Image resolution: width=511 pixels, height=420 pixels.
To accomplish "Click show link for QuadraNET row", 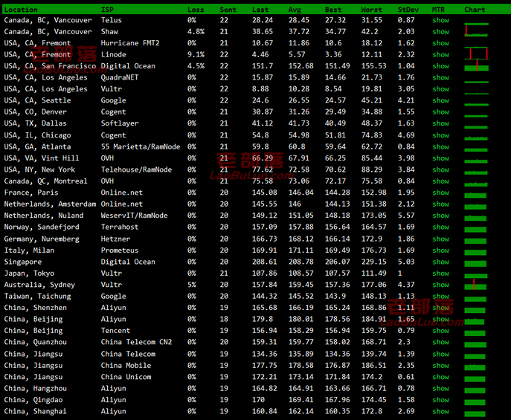I will (x=440, y=77).
